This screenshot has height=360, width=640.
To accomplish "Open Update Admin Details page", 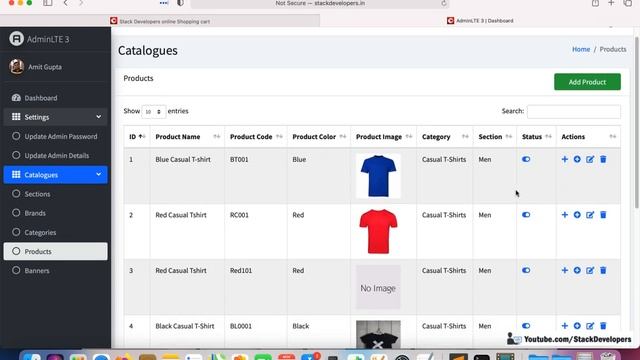I will pos(56,156).
